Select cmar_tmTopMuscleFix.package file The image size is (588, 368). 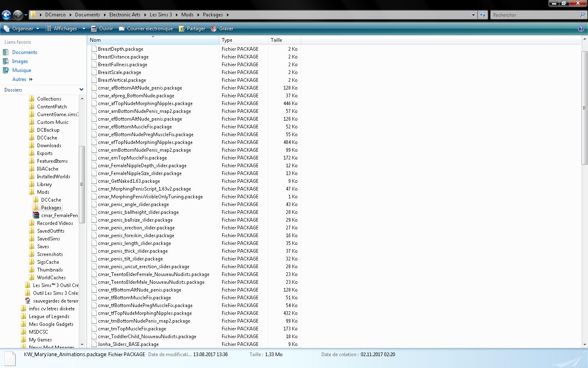coord(132,329)
